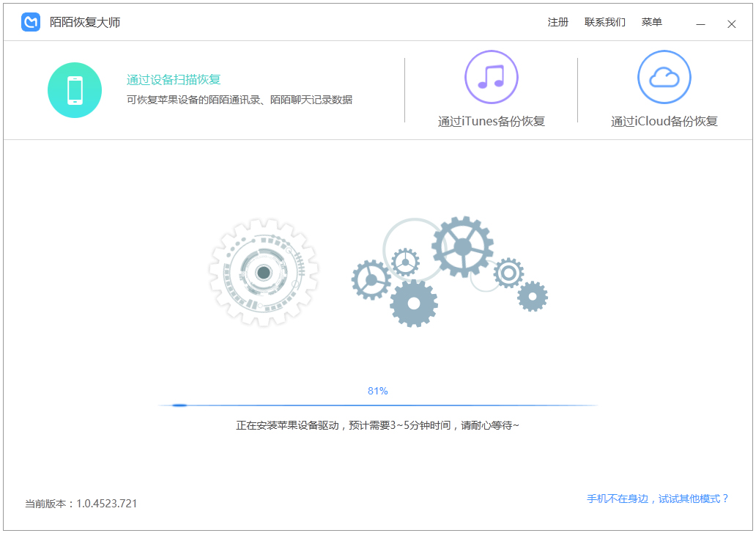
Task: Click the large spinning gear graphic
Action: click(x=264, y=273)
